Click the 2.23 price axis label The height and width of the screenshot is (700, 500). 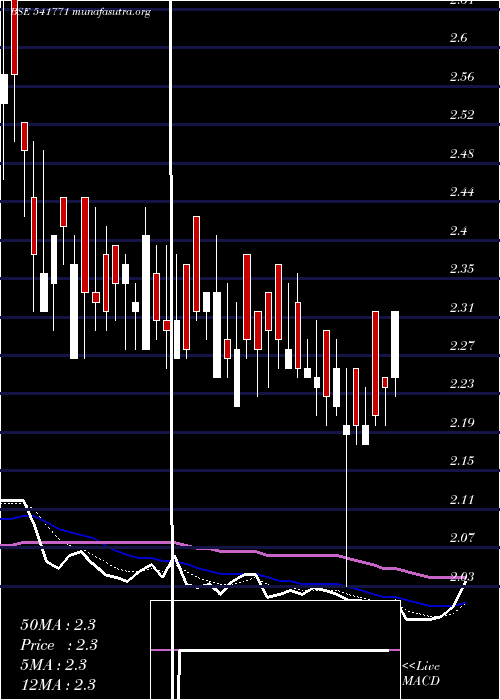coord(462,384)
